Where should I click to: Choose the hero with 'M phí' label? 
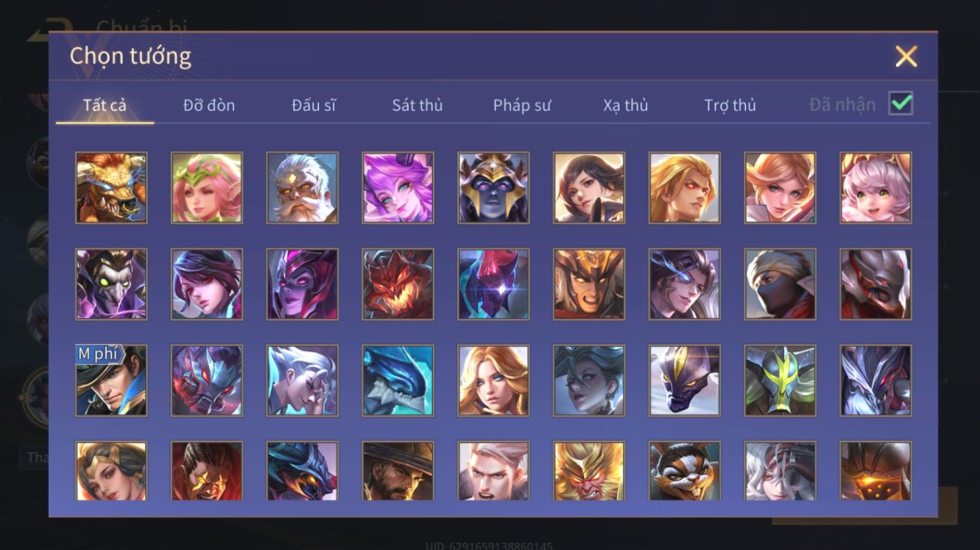pyautogui.click(x=111, y=380)
